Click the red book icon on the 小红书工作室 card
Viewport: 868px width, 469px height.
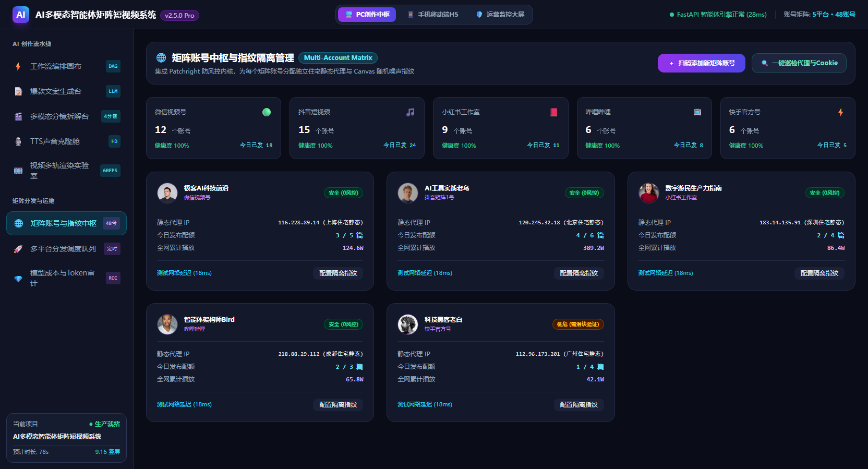[x=554, y=112]
